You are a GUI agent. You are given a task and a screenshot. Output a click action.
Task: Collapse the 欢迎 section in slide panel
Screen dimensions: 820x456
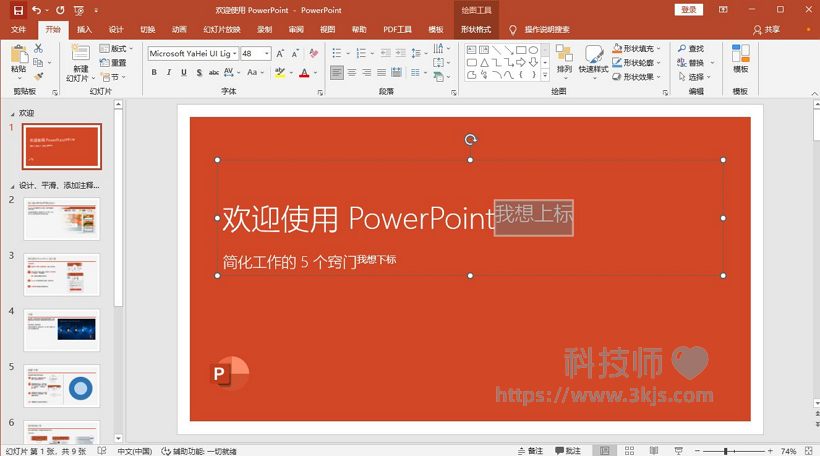pos(13,113)
